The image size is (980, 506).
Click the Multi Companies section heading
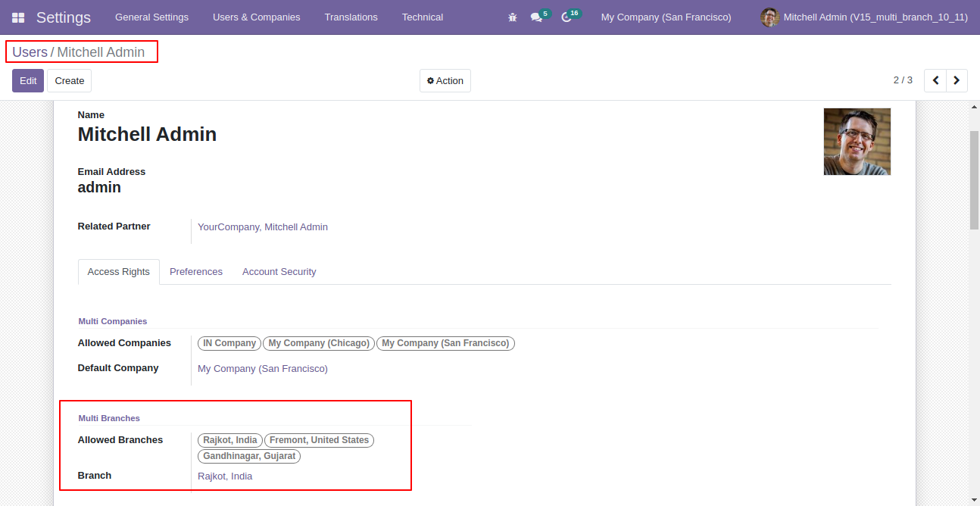pos(113,321)
